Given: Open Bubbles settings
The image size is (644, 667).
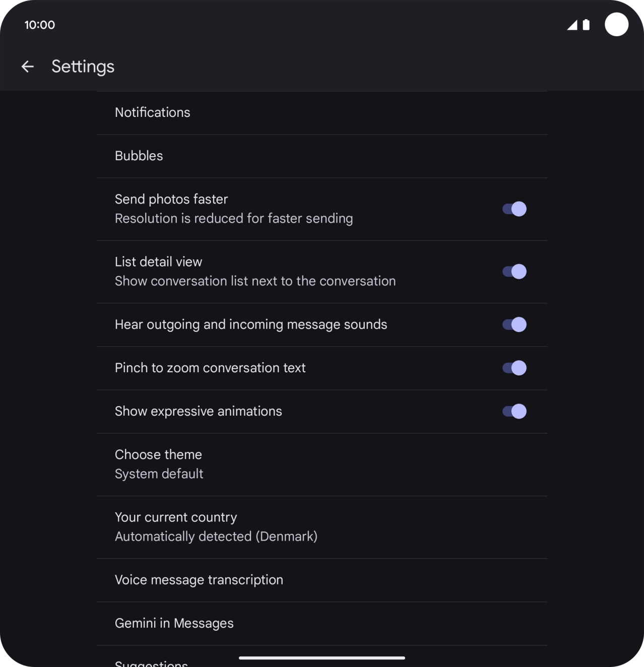Looking at the screenshot, I should pyautogui.click(x=139, y=156).
